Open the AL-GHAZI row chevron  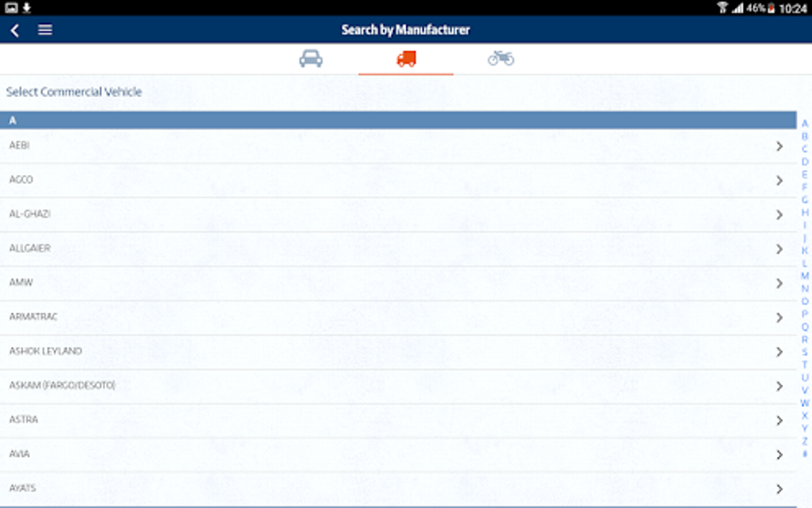pos(779,215)
